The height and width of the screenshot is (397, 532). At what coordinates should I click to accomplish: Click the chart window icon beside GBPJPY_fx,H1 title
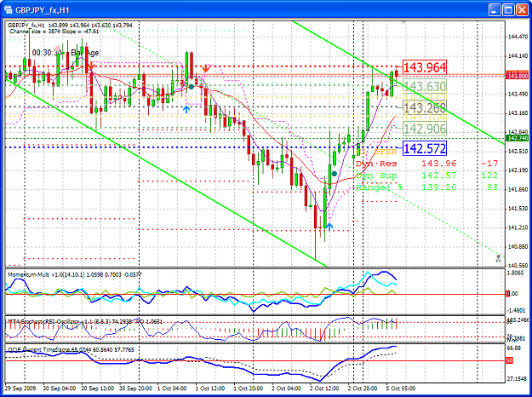(9, 10)
